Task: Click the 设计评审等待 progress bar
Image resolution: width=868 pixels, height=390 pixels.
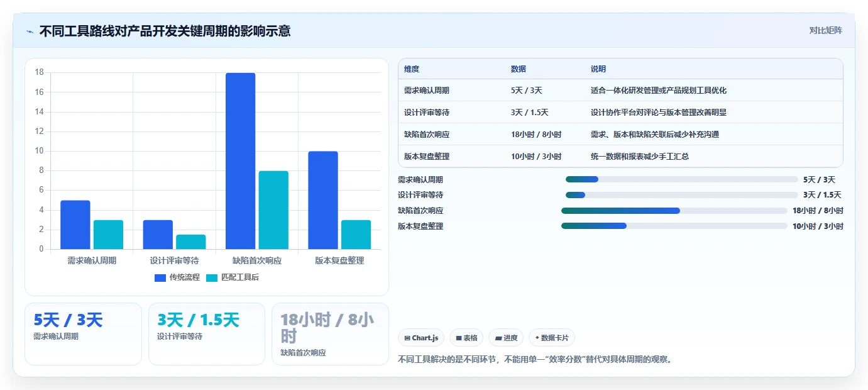Action: [682, 195]
